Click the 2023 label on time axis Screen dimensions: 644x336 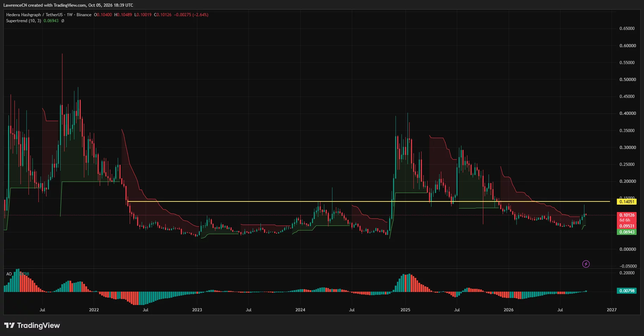pyautogui.click(x=197, y=310)
